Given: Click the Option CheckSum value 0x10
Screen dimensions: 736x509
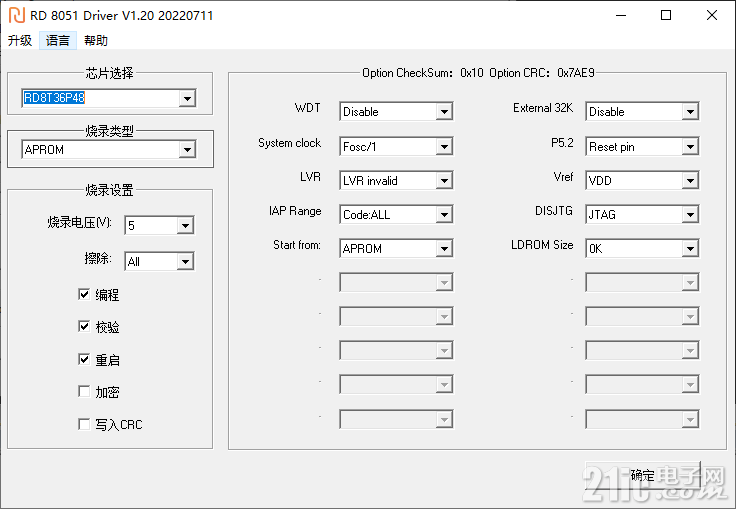Looking at the screenshot, I should tap(472, 73).
